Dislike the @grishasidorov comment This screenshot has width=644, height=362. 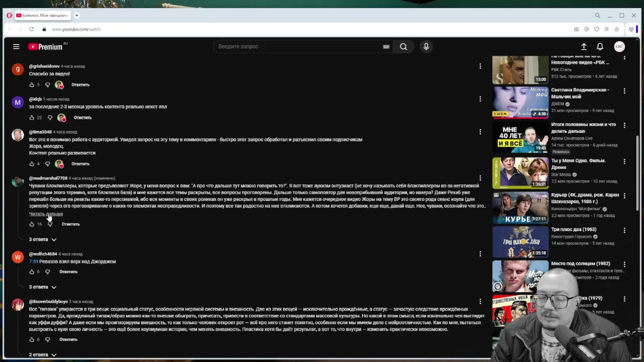(48, 85)
